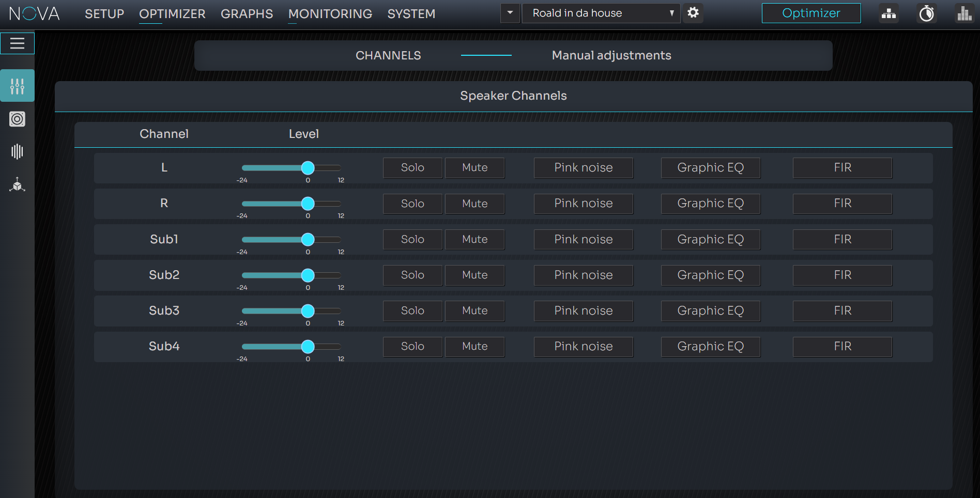Select the mixer sliders sidebar icon
The height and width of the screenshot is (498, 980).
17,86
